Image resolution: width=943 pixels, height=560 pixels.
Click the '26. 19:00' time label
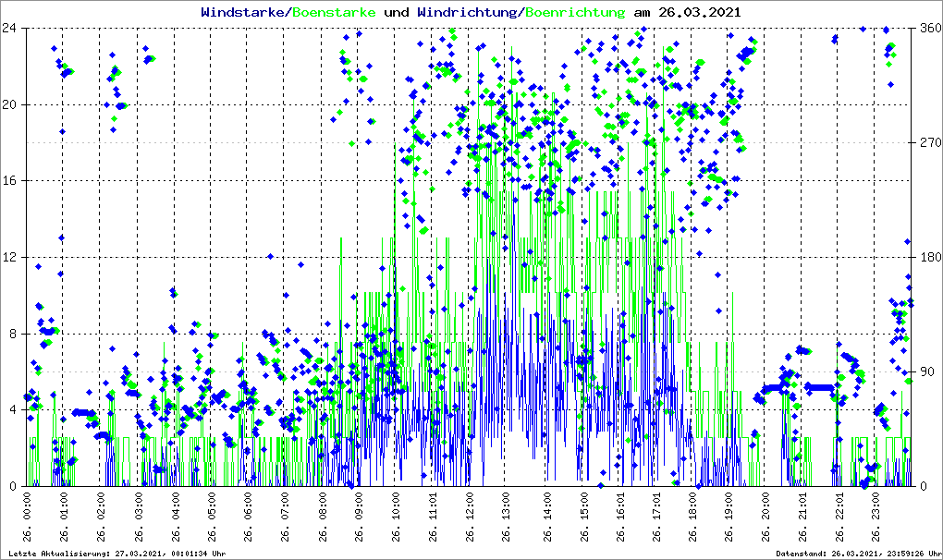click(x=729, y=517)
